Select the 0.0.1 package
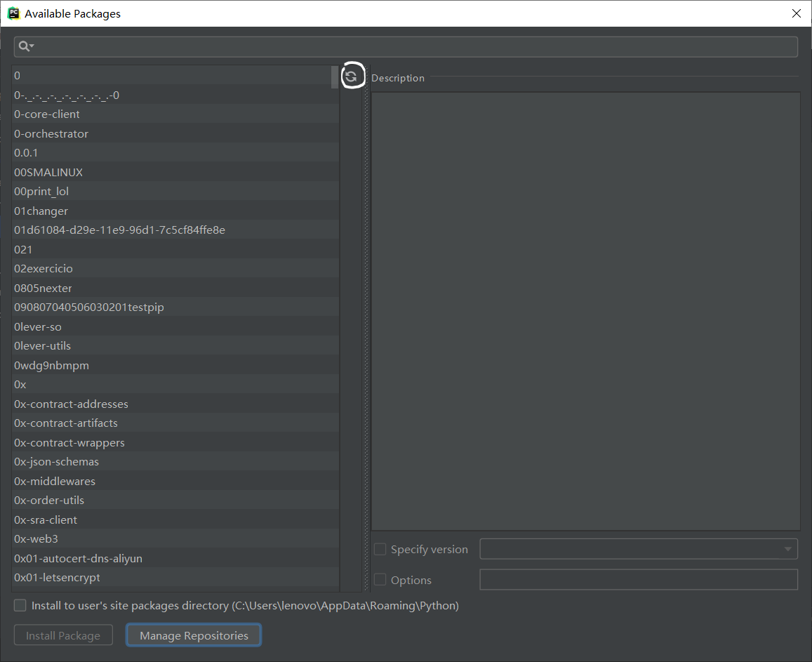Image resolution: width=812 pixels, height=662 pixels. point(175,153)
